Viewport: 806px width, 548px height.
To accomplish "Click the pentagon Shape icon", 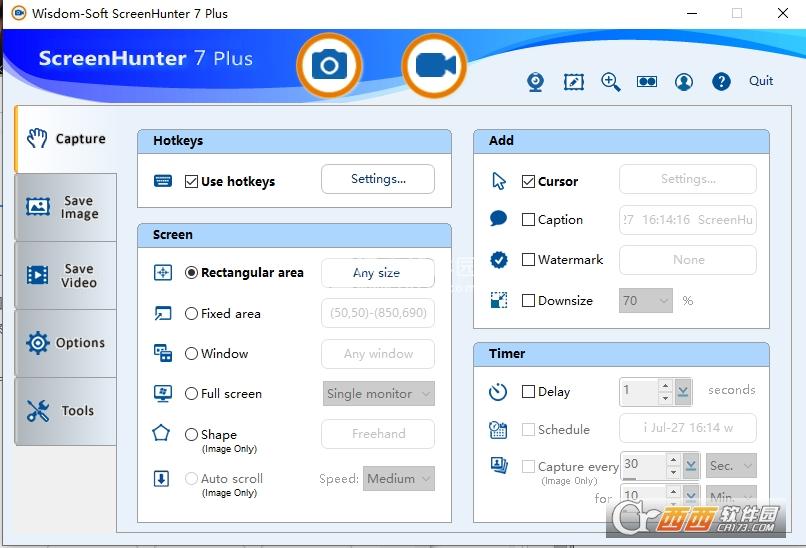I will pos(161,433).
